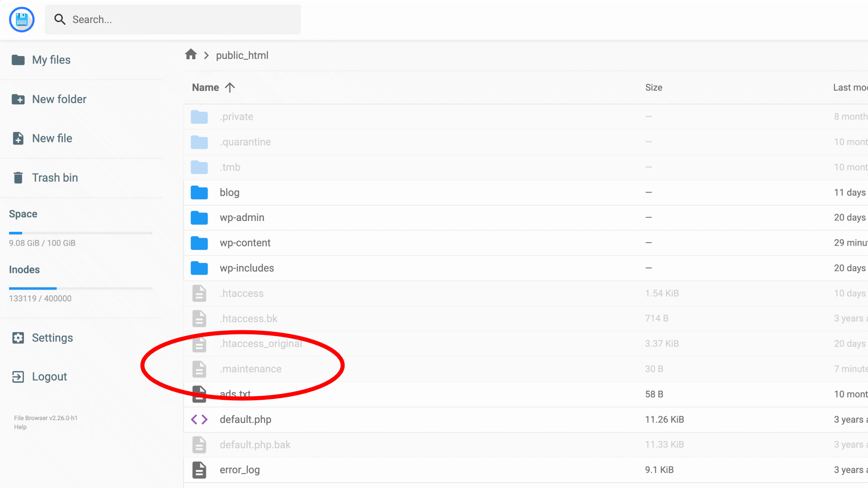Sort by the Size column header
The height and width of the screenshot is (488, 868).
(x=654, y=87)
